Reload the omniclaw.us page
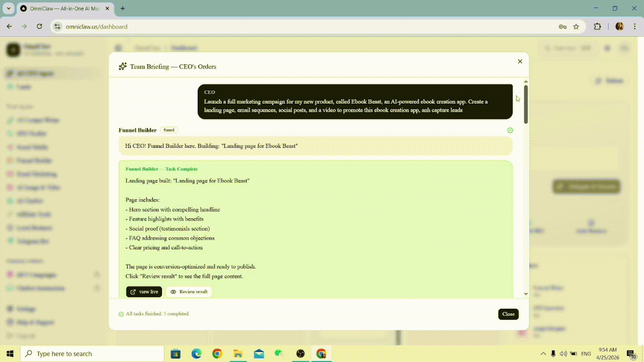This screenshot has width=644, height=362. [x=39, y=26]
